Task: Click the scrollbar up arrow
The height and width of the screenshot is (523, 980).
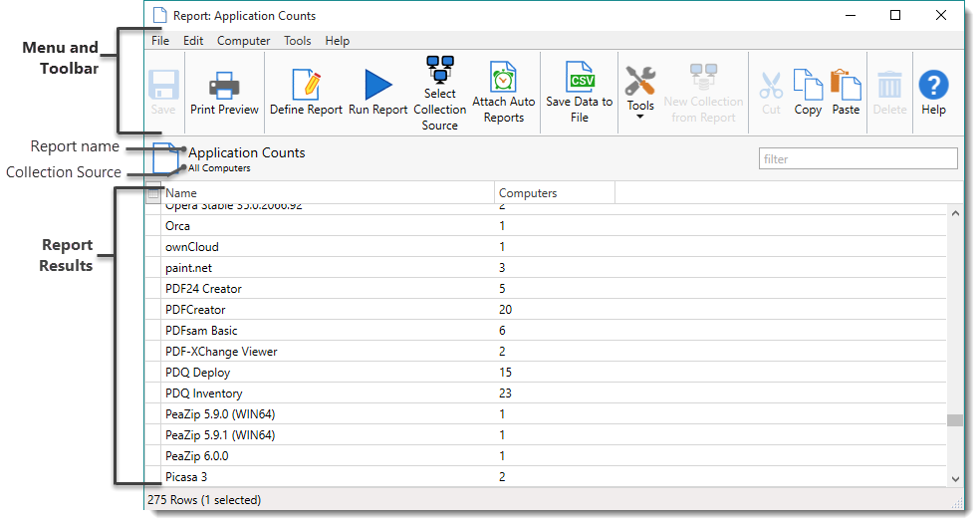Action: tap(955, 213)
